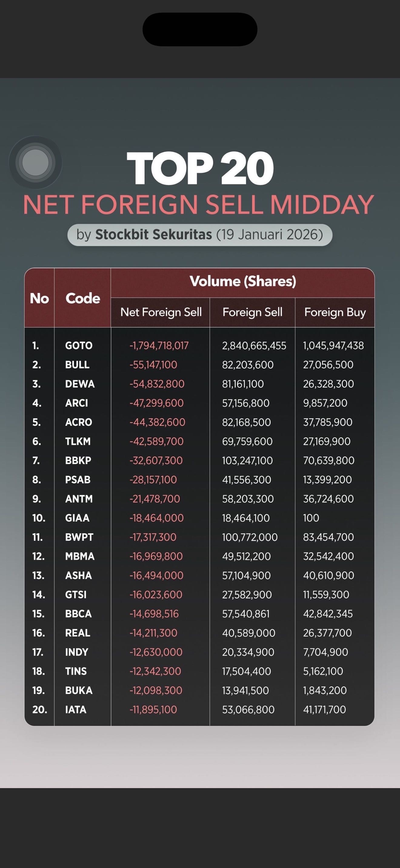The image size is (400, 868).
Task: Tap GIAA foreign buy value of 100
Action: 311,518
